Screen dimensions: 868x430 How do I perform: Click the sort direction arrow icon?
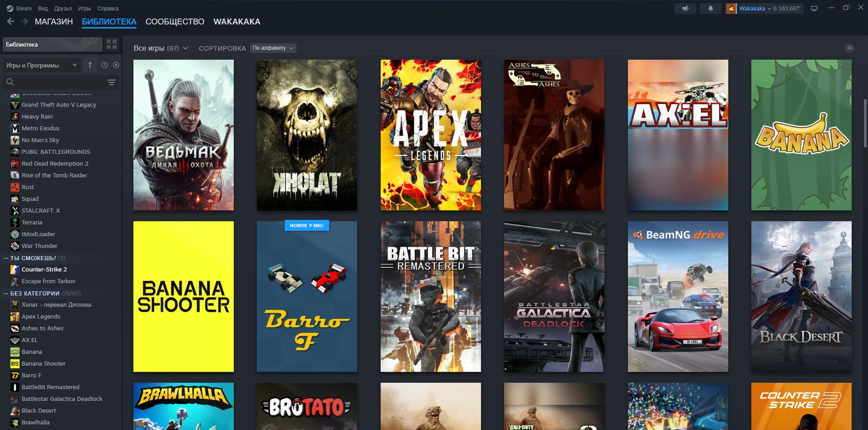pos(90,65)
